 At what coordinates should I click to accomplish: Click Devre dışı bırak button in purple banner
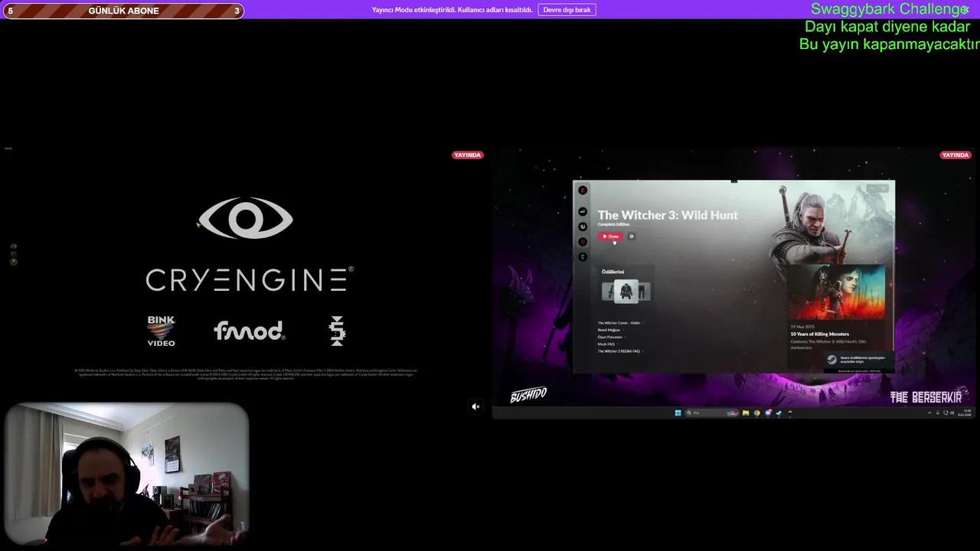tap(567, 10)
